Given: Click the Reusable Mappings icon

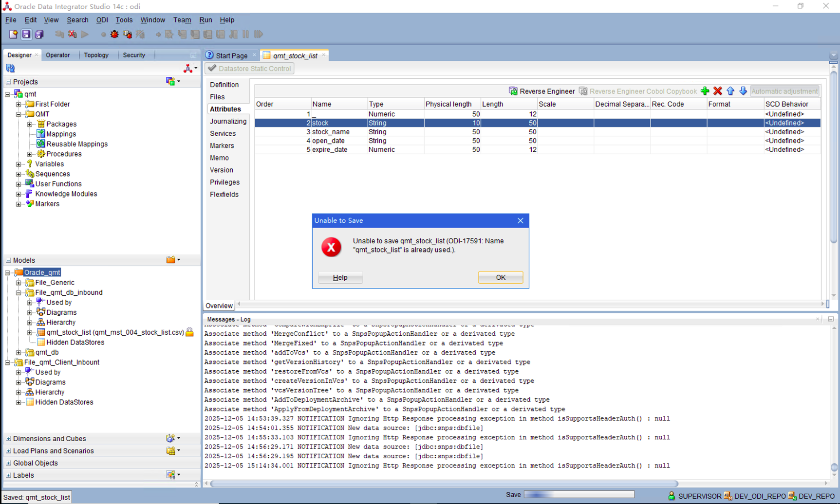Looking at the screenshot, I should [41, 144].
